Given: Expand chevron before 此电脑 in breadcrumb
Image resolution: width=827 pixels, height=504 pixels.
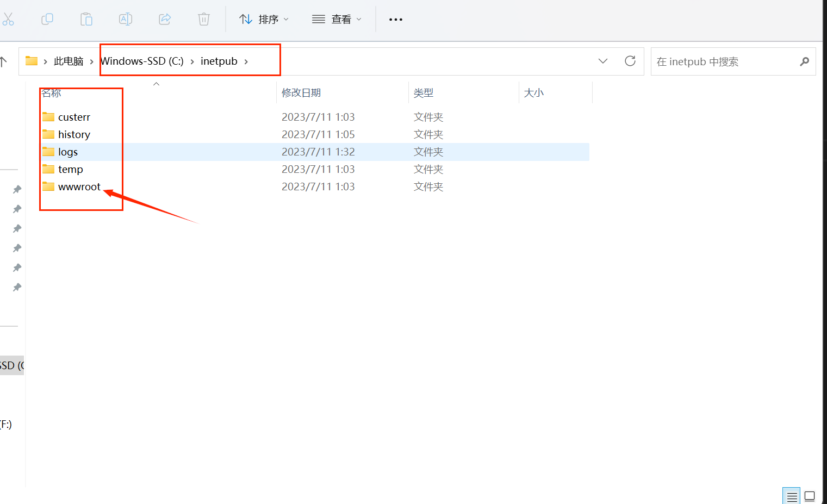Looking at the screenshot, I should (46, 61).
